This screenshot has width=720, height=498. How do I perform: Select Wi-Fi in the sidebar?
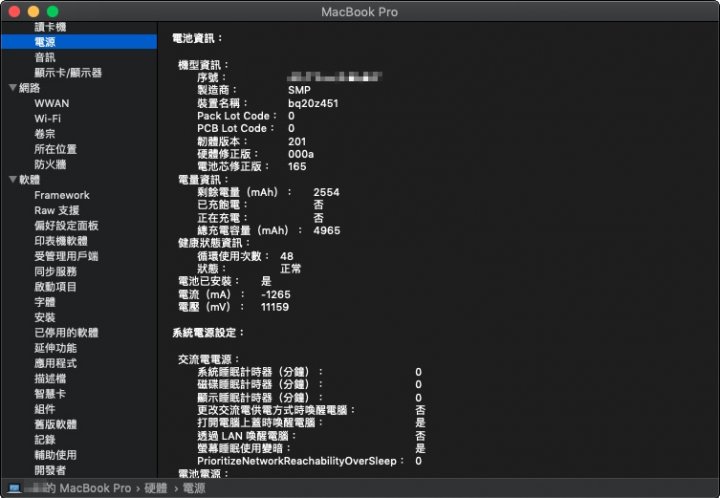click(x=48, y=118)
